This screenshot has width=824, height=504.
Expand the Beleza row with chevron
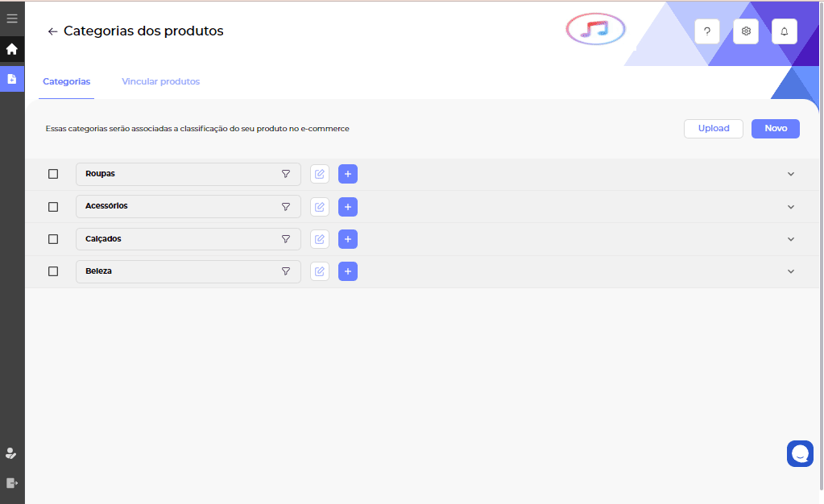790,271
